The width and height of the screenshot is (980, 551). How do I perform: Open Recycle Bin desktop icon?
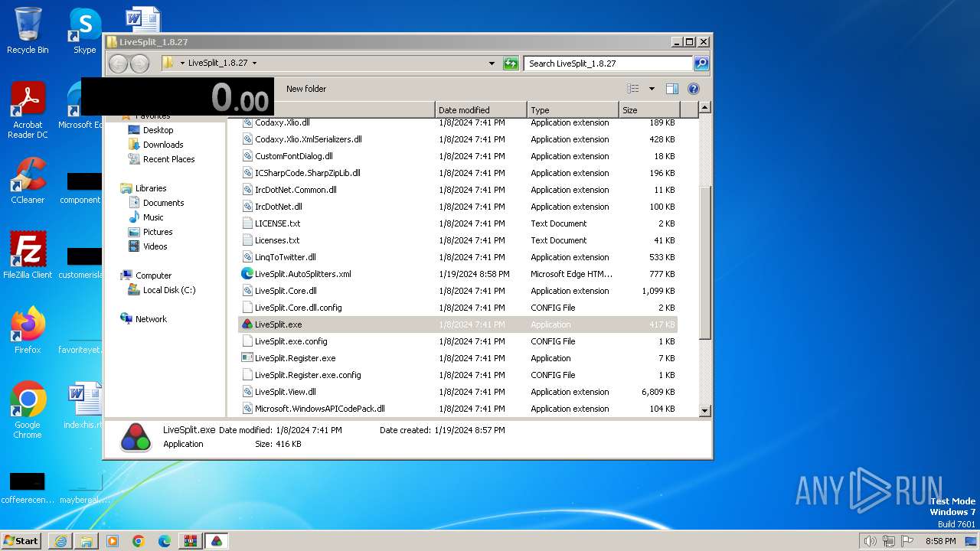(x=28, y=31)
